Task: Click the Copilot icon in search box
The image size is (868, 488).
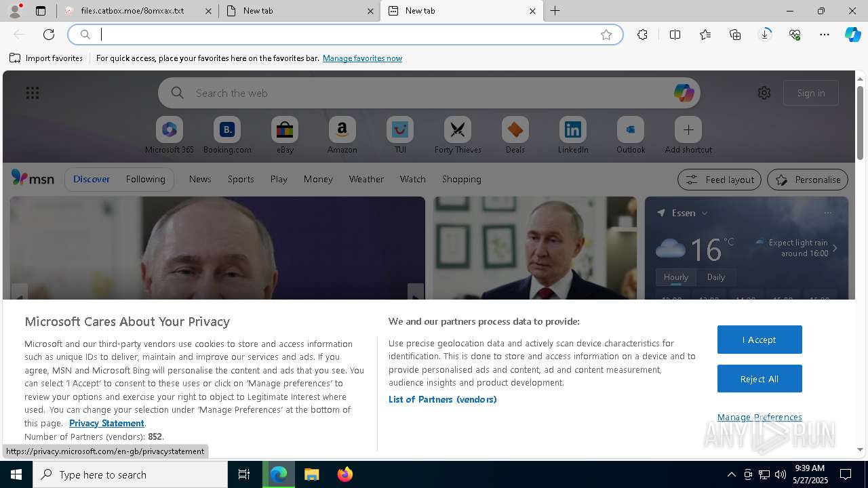Action: click(x=684, y=93)
